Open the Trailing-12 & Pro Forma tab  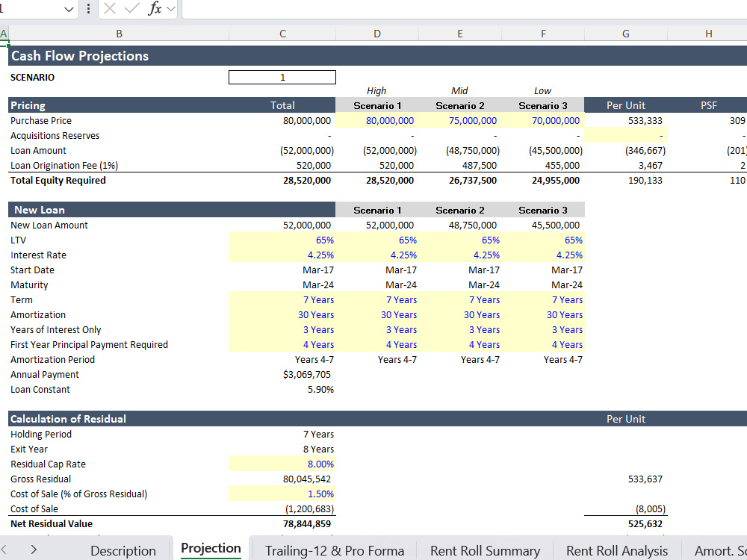tap(335, 550)
